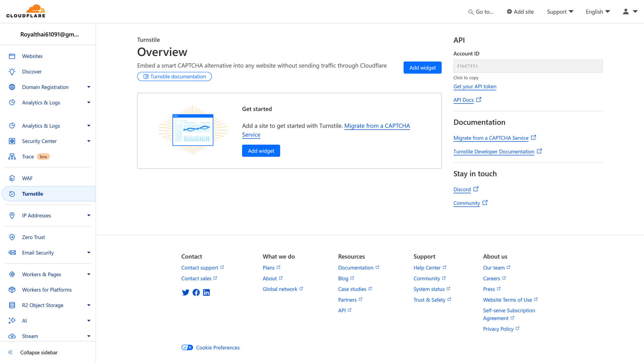The width and height of the screenshot is (644, 363).
Task: Expand the IP Addresses dropdown
Action: point(88,215)
